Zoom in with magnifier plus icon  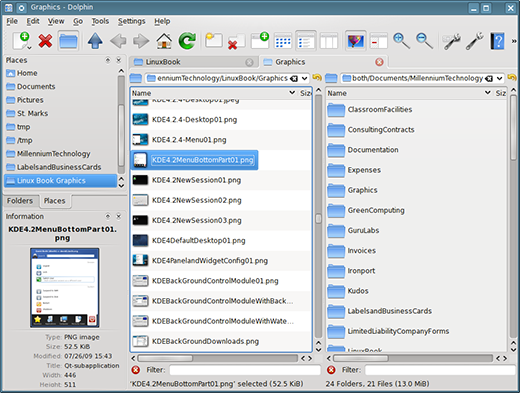(401, 41)
